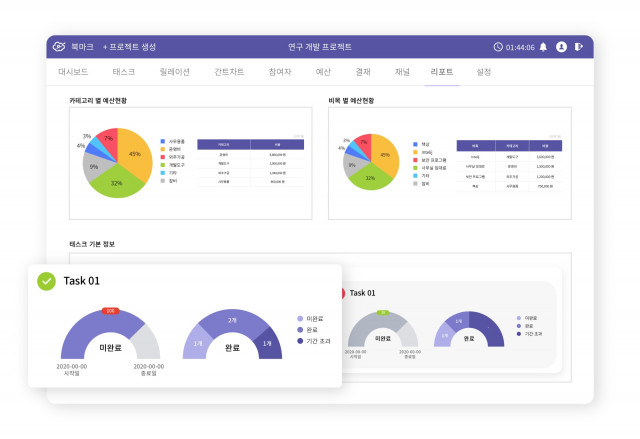Image resolution: width=640 pixels, height=439 pixels.
Task: Open the user profile icon
Action: pos(561,47)
